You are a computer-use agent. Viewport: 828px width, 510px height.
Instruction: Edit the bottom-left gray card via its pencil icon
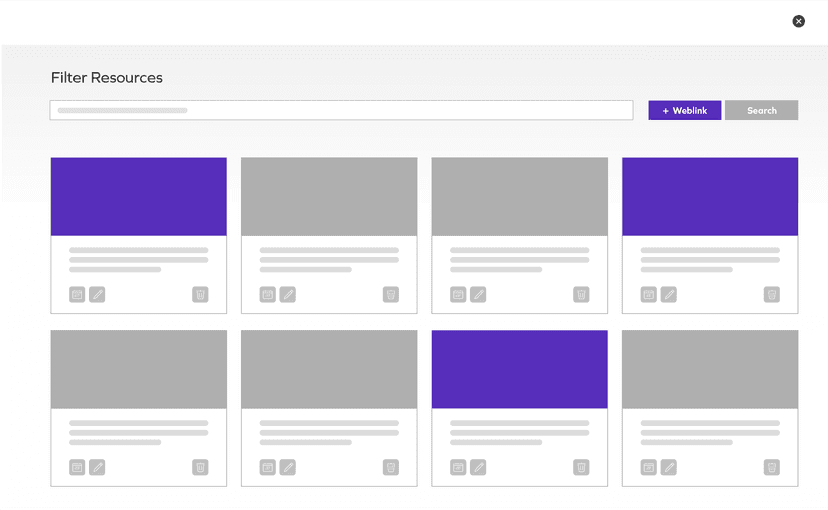97,467
